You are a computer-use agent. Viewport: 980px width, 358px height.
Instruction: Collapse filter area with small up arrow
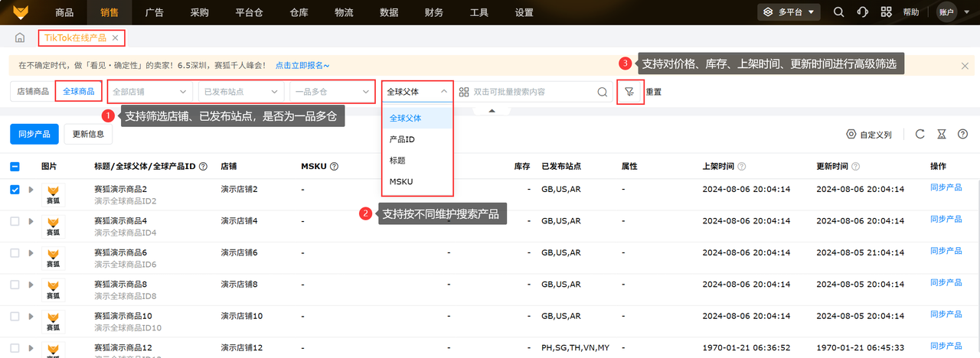coord(493,111)
